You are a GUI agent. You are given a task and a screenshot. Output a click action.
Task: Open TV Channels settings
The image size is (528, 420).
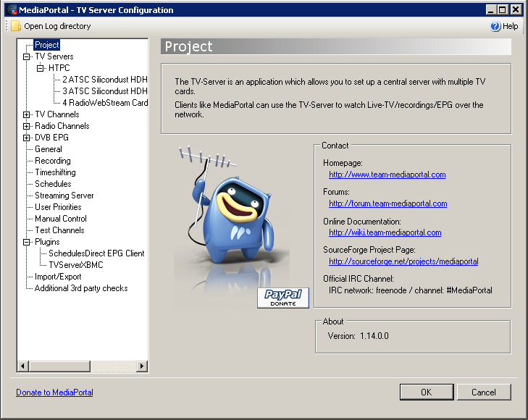(x=57, y=114)
